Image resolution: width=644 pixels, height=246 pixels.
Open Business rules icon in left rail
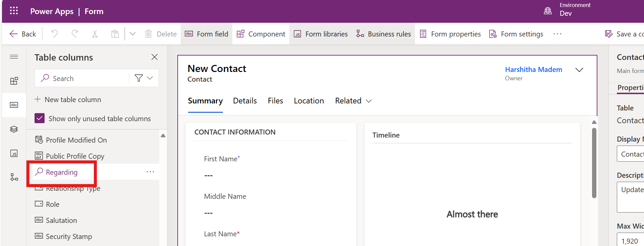click(x=14, y=177)
